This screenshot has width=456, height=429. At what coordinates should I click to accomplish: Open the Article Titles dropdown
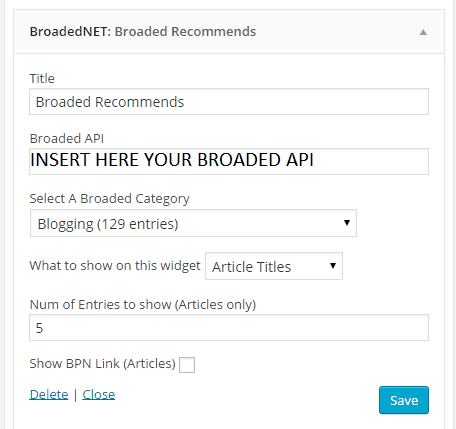point(274,266)
